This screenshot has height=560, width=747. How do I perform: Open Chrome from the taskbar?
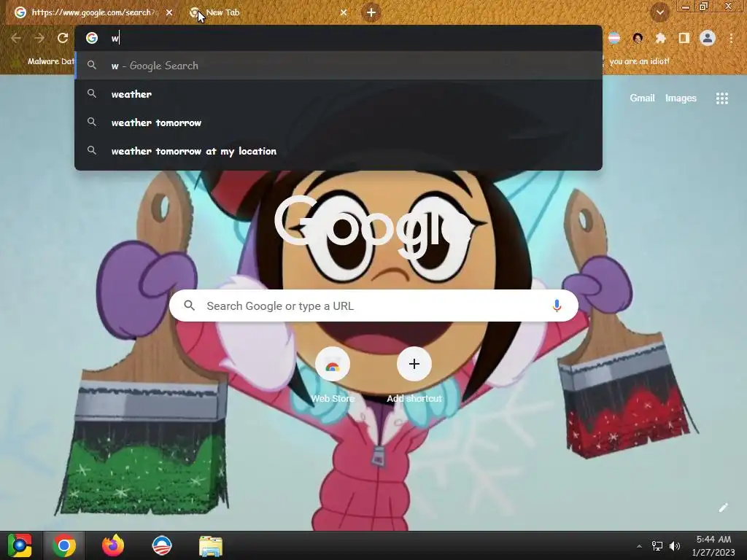pos(64,545)
